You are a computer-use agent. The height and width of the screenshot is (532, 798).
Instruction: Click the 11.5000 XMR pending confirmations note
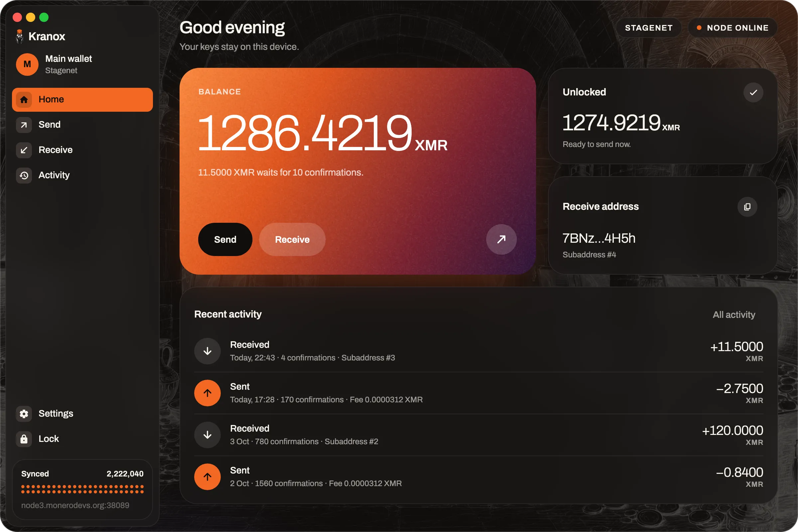pyautogui.click(x=281, y=172)
